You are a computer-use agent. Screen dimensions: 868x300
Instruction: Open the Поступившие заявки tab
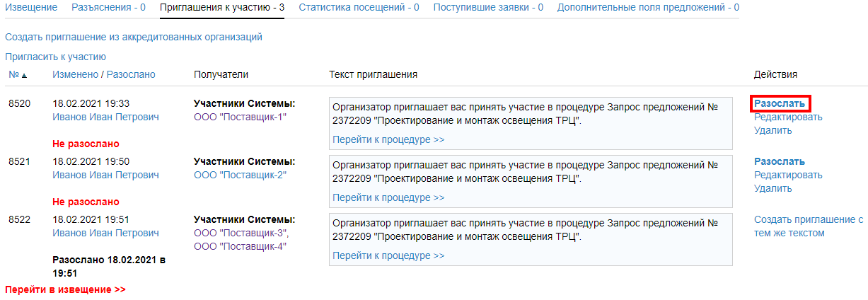pyautogui.click(x=488, y=7)
